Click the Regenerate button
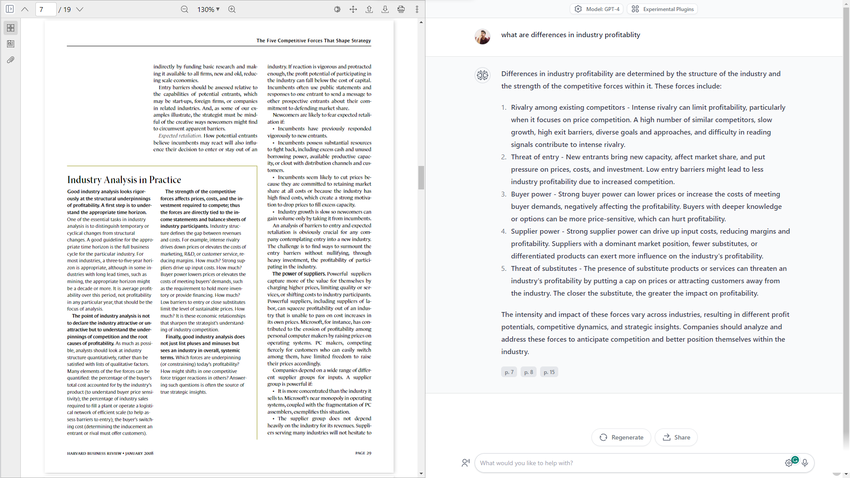 pyautogui.click(x=621, y=437)
